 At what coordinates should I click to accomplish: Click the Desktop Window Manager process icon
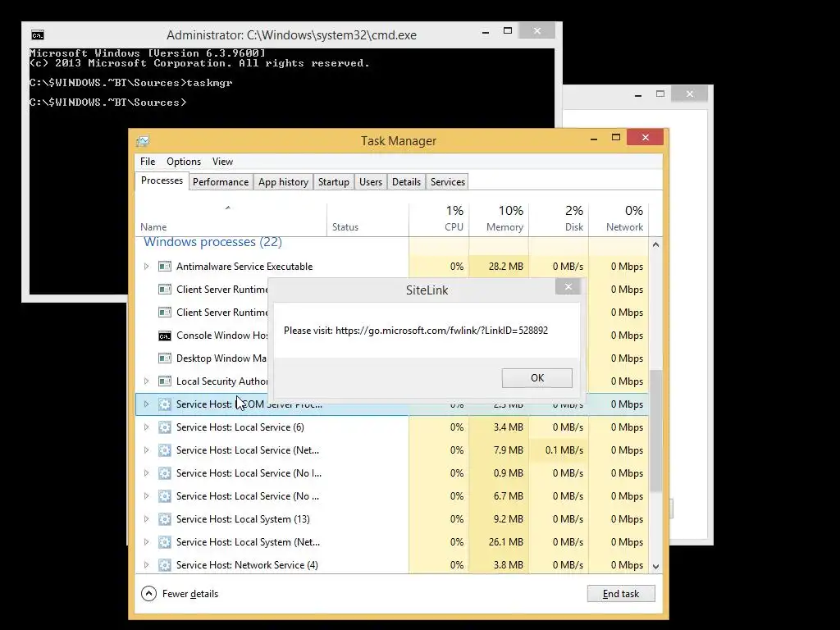(x=165, y=358)
